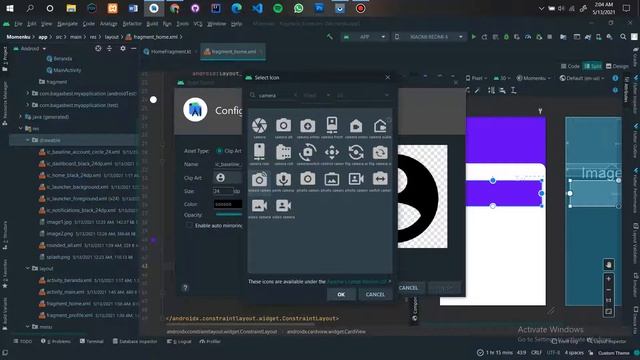Open the Build menu
This screenshot has height=360, width=640.
pyautogui.click(x=152, y=24)
